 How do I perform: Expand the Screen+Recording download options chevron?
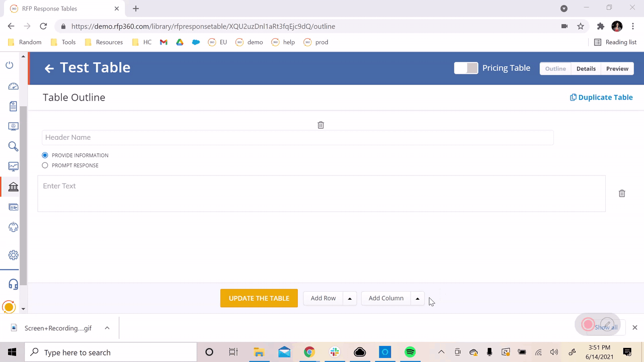point(107,328)
